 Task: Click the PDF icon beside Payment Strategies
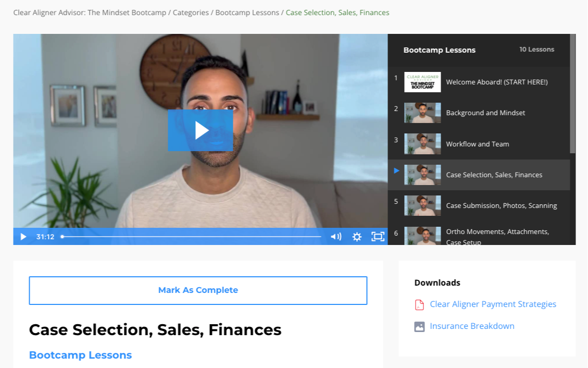click(419, 304)
